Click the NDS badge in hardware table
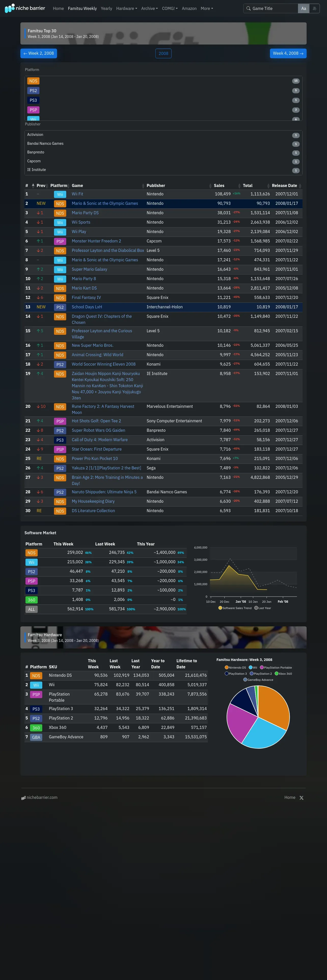The height and width of the screenshot is (980, 327). (36, 676)
